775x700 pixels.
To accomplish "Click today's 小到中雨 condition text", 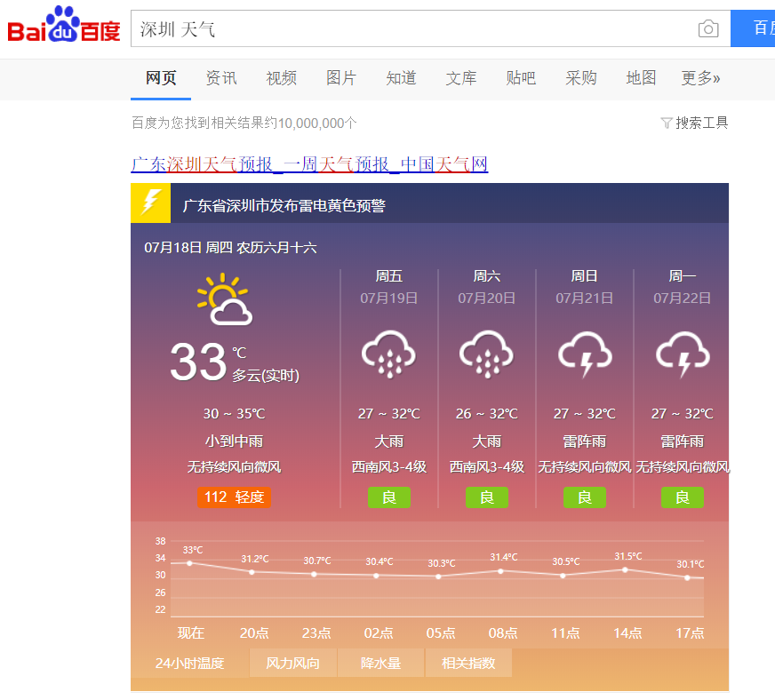I will pos(235,441).
